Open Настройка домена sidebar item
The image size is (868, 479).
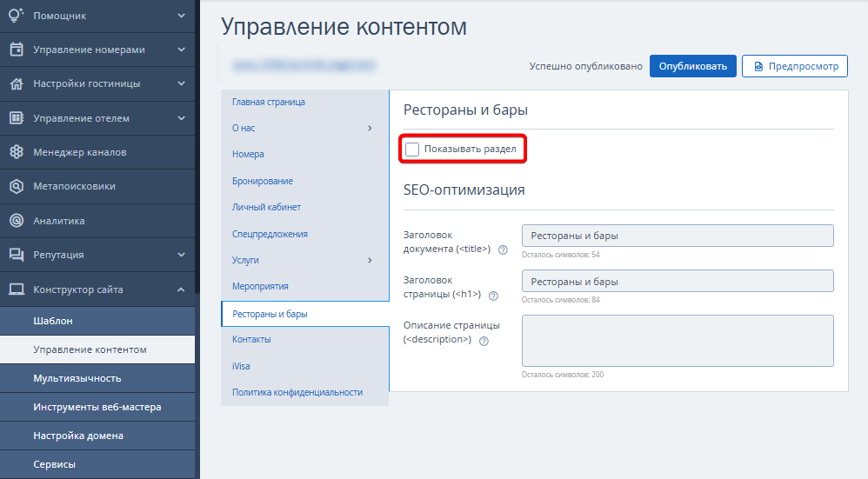97,436
